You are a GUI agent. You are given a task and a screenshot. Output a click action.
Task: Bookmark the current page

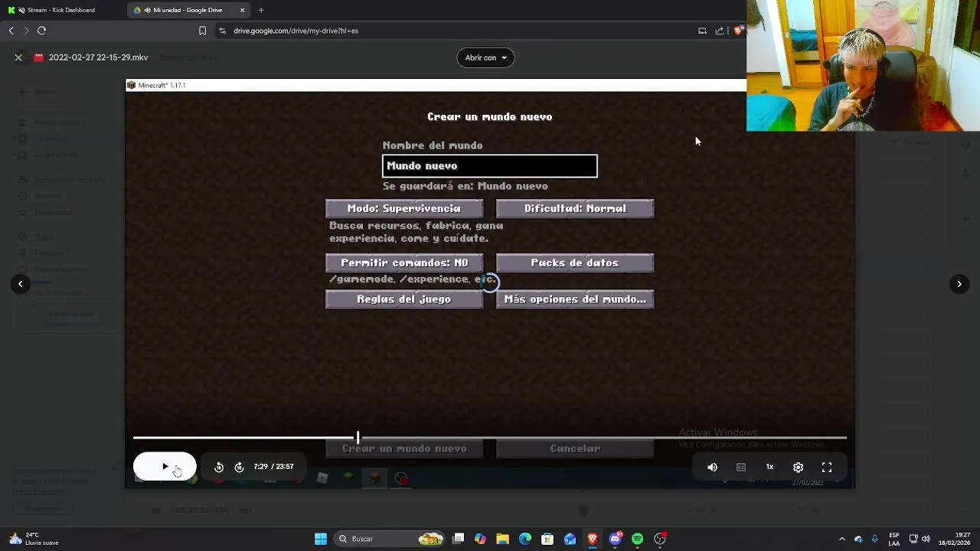pos(202,31)
